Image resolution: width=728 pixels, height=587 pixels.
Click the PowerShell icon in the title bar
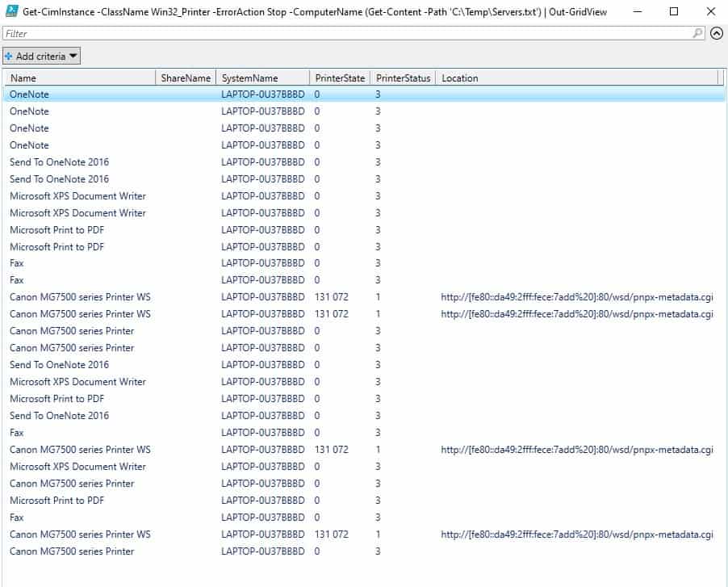click(11, 11)
